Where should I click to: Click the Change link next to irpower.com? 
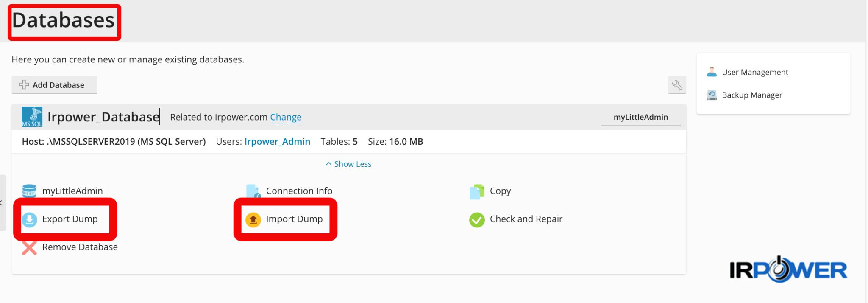(x=286, y=117)
